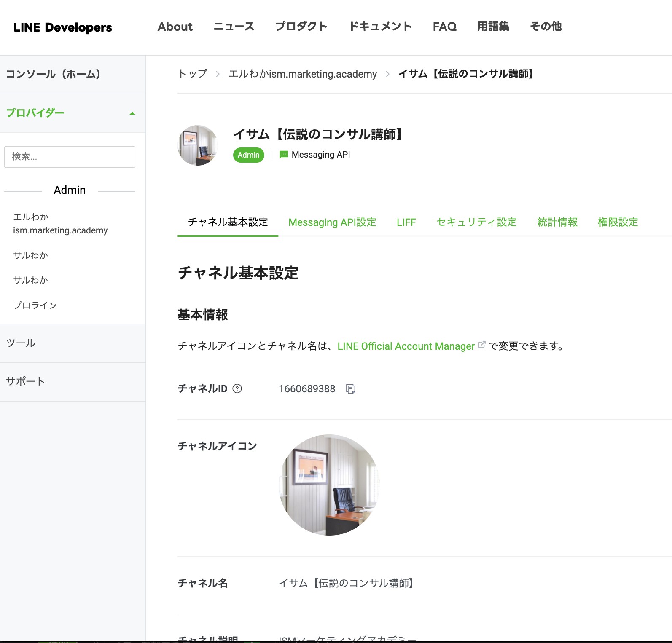Open the プロダクト menu
The image size is (672, 643).
(301, 27)
